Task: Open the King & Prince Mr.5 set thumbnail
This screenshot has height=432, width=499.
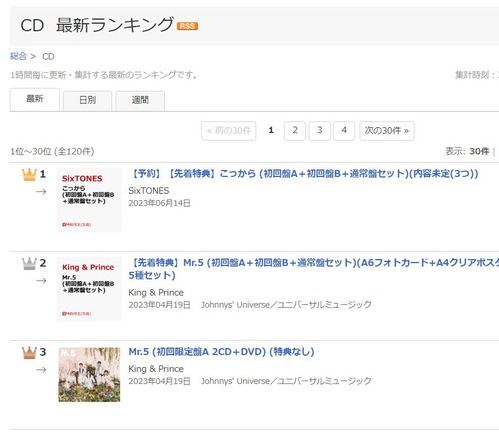Action: click(x=89, y=289)
